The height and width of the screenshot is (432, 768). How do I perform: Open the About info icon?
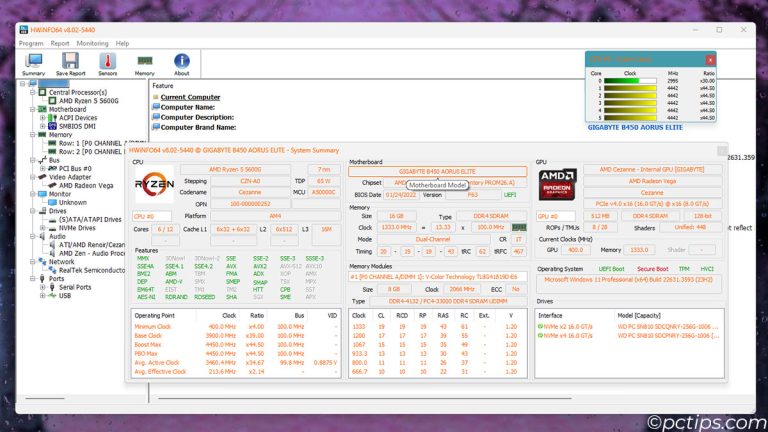[181, 64]
